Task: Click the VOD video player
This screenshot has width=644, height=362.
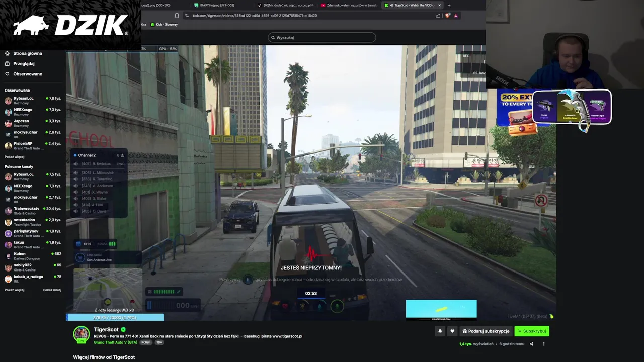Action: 311,183
